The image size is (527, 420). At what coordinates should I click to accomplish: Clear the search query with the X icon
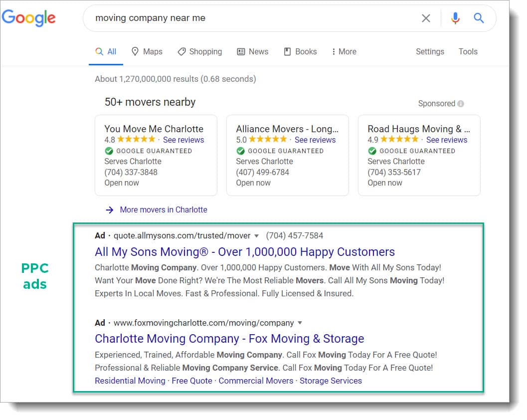click(426, 18)
